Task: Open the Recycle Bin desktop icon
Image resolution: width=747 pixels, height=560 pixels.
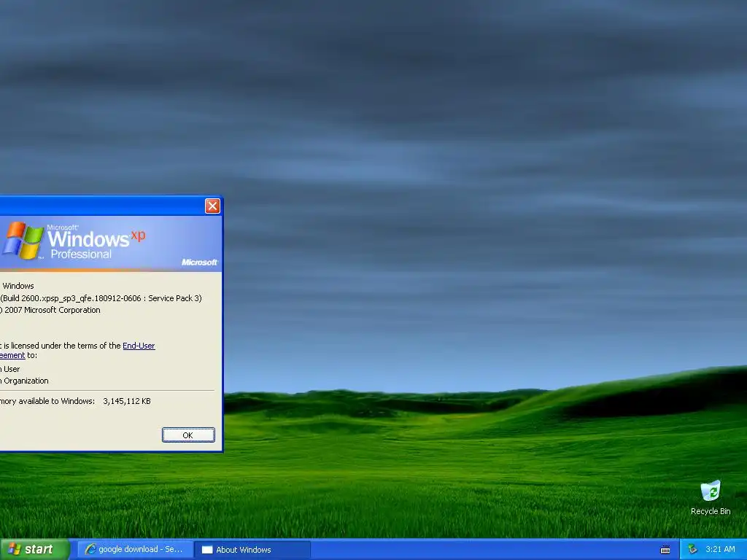Action: [x=711, y=498]
